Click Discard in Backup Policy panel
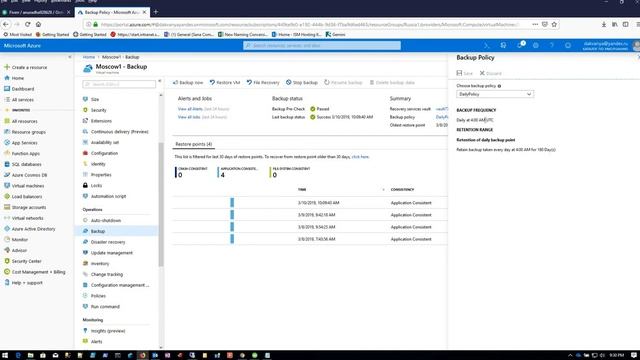This screenshot has width=640, height=360. (490, 73)
